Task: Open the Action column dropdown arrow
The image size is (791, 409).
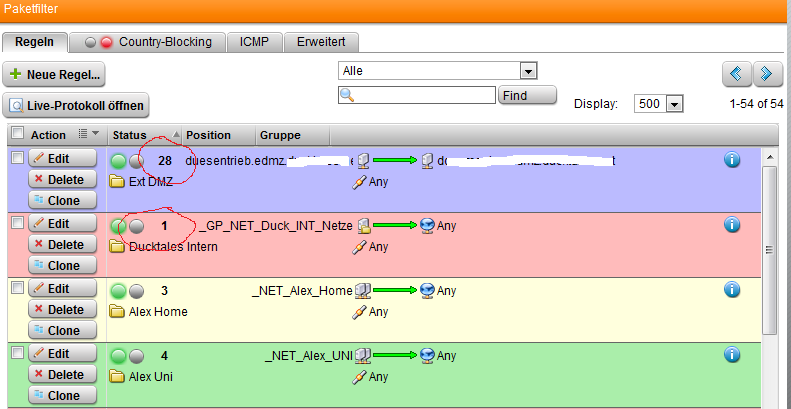Action: click(96, 134)
